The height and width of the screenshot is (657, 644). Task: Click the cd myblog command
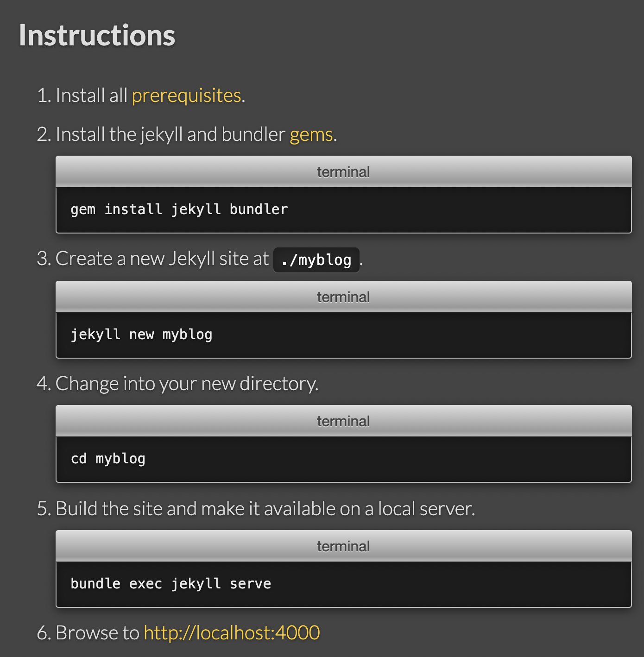click(108, 459)
